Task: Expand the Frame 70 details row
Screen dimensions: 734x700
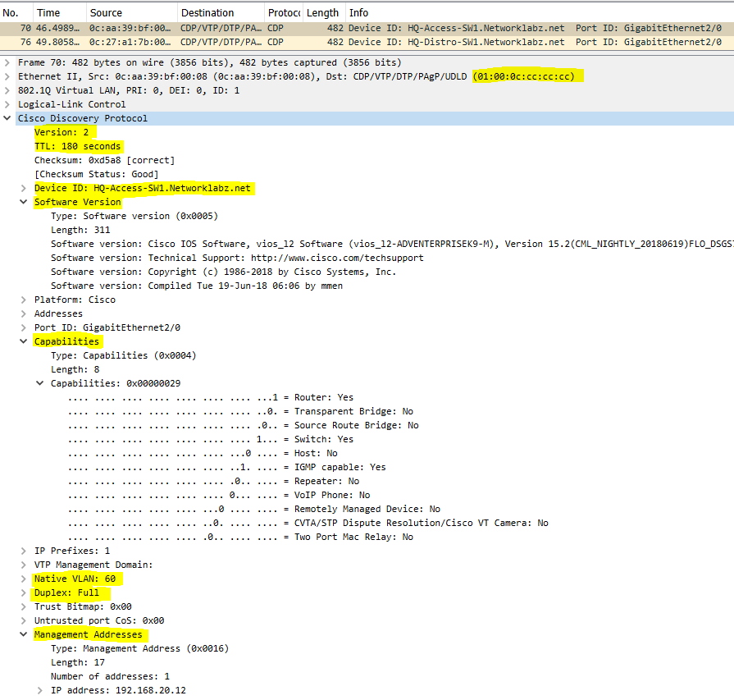Action: coord(7,62)
